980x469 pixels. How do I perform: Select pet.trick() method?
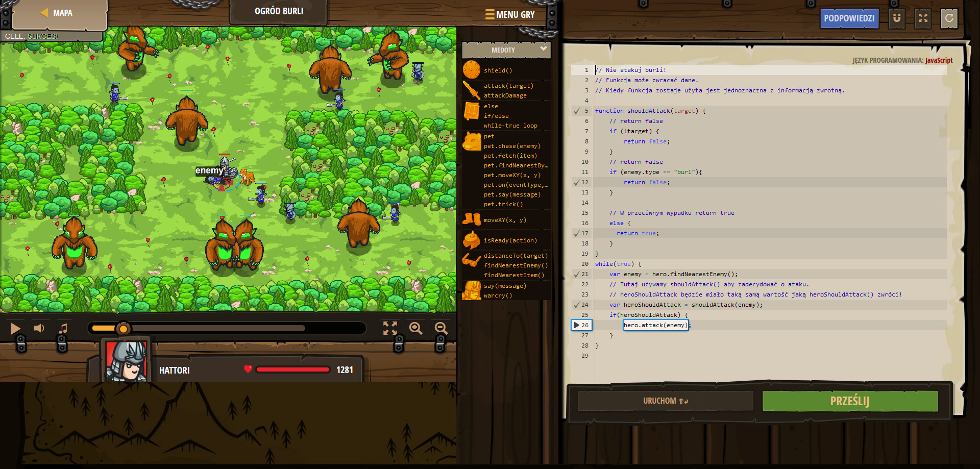pos(503,204)
